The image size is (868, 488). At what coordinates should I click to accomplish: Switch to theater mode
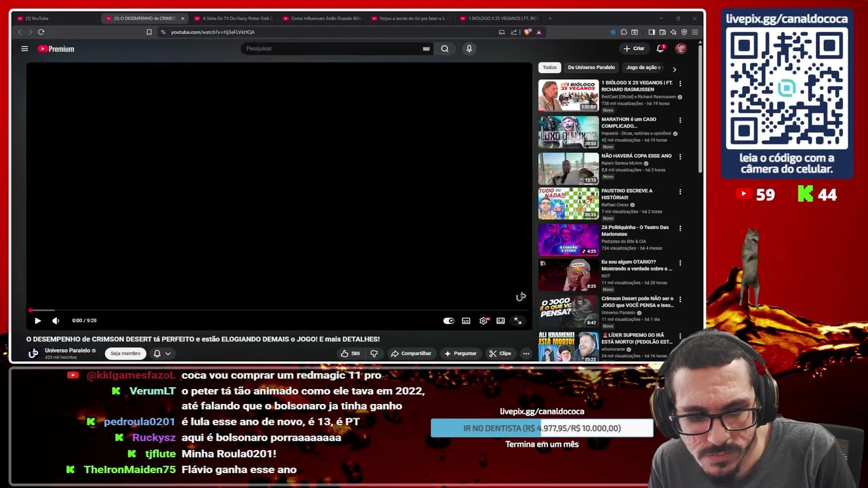click(500, 321)
